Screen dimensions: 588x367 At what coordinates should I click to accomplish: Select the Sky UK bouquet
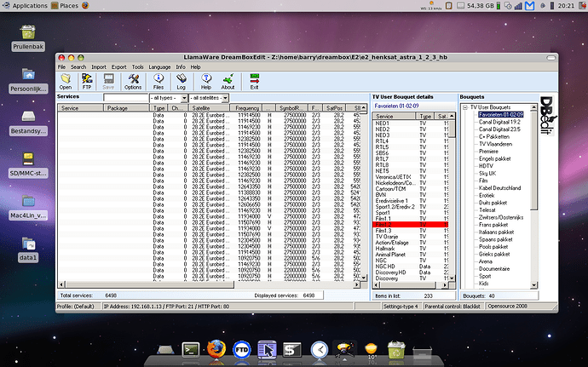pos(487,174)
